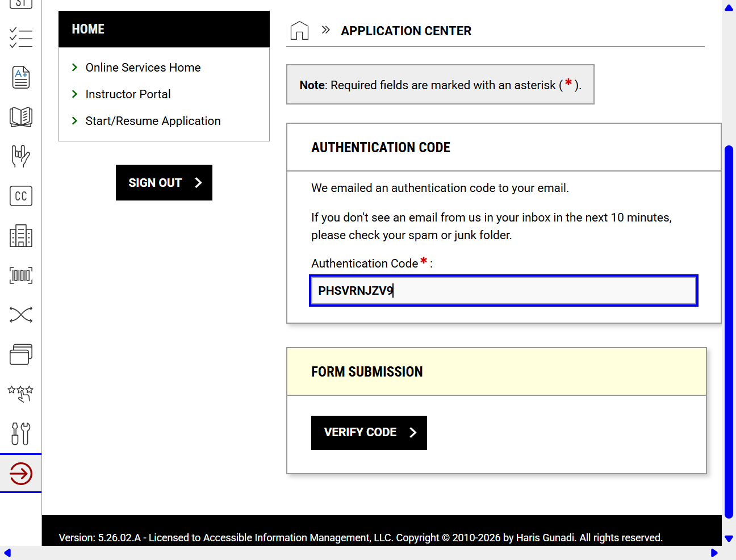Click the vertical scrollbar thumb
This screenshot has width=736, height=560.
(x=729, y=332)
